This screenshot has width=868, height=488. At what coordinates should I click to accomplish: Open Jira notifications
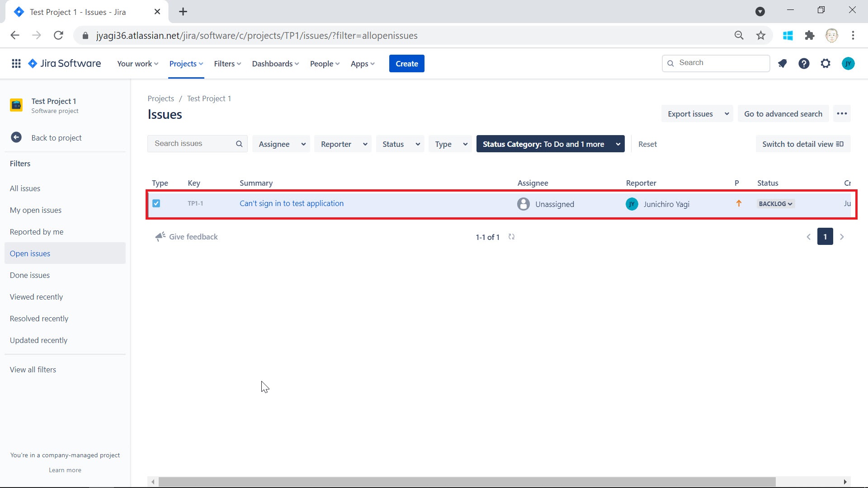pos(783,63)
